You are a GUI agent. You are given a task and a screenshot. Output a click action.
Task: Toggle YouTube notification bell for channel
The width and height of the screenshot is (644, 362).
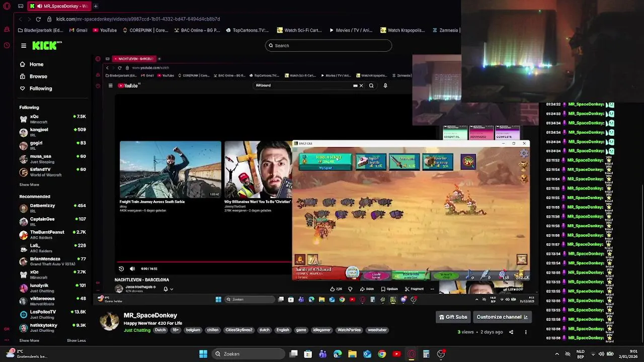point(166,289)
